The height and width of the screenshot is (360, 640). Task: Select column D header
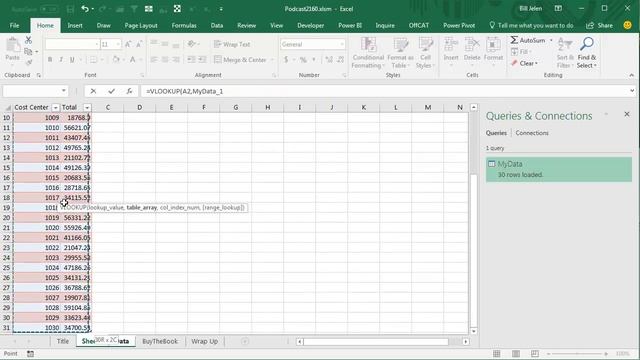click(140, 107)
